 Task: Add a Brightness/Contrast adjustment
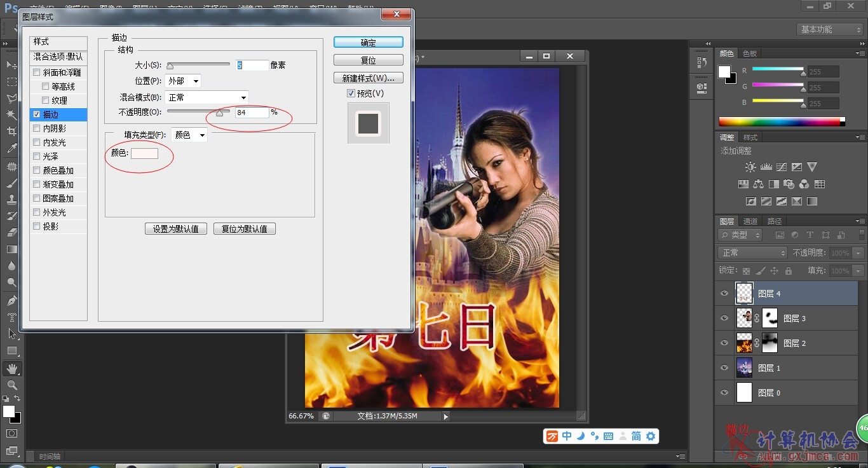750,167
